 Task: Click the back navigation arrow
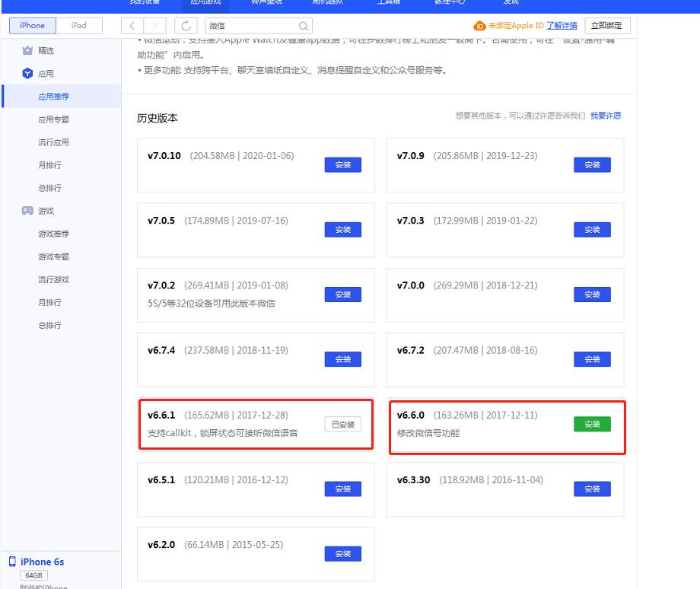click(x=131, y=25)
